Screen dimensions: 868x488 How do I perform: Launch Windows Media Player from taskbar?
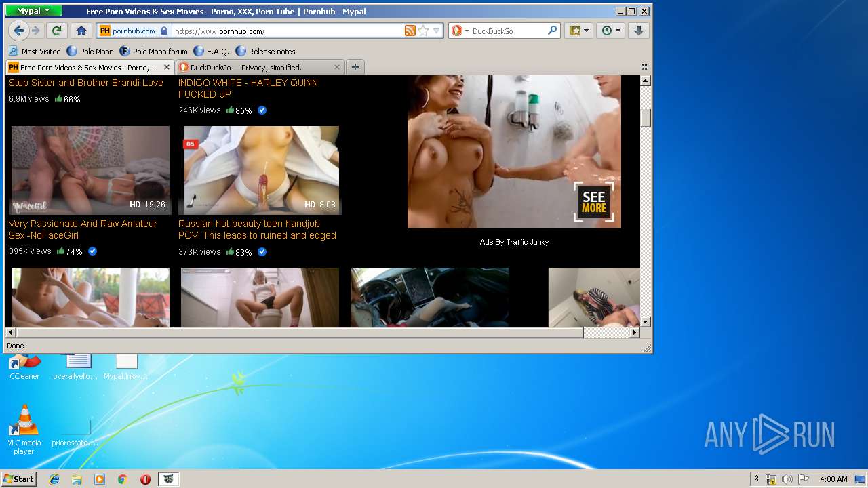[100, 479]
